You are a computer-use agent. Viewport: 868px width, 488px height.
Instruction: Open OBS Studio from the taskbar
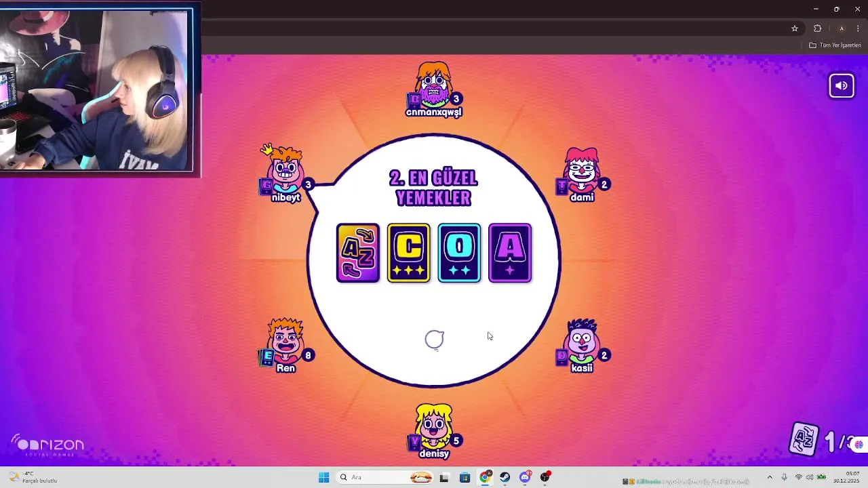click(545, 477)
